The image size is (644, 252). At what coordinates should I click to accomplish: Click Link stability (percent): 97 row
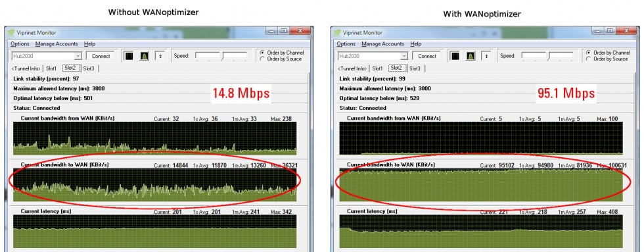[x=159, y=78]
